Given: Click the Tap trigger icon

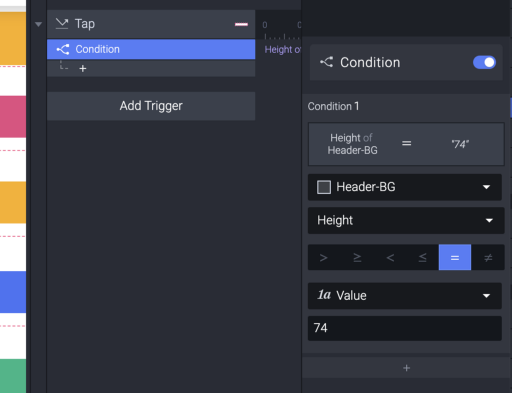Looking at the screenshot, I should click(x=62, y=24).
